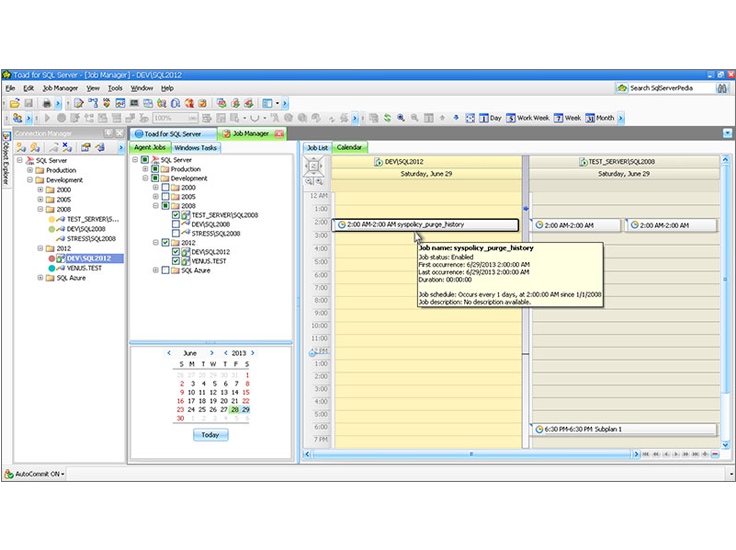
Task: Click the connection properties icon in Connection Manager
Action: [x=85, y=147]
